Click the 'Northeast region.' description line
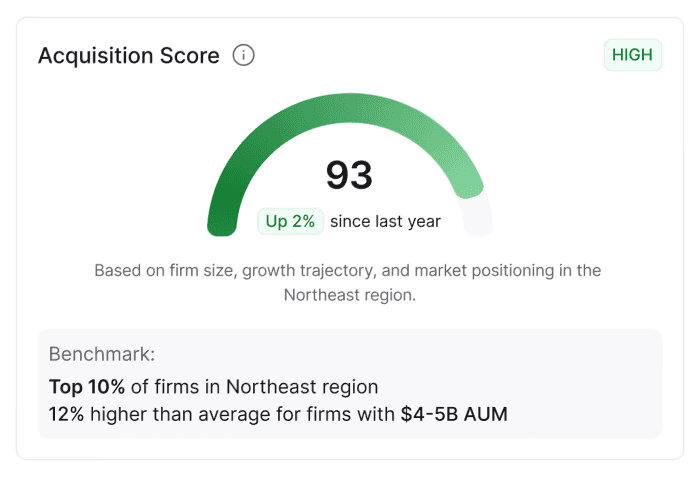698x479 pixels. point(350,295)
